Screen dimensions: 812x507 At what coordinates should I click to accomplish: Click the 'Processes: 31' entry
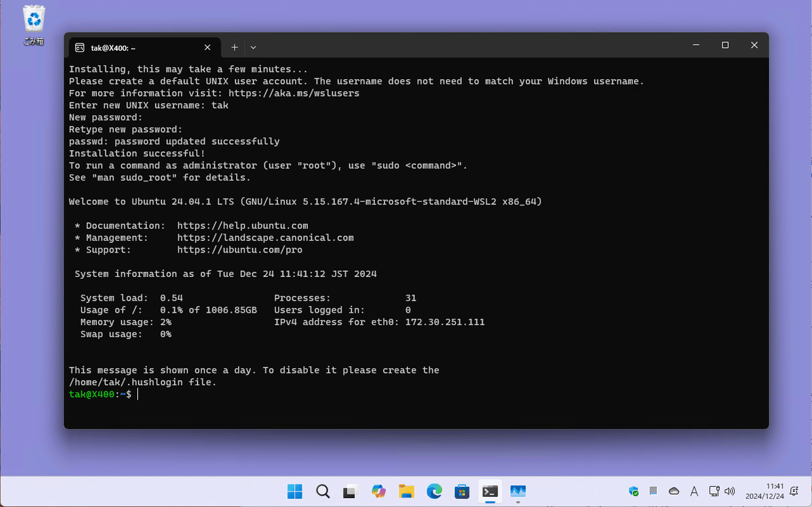point(345,298)
